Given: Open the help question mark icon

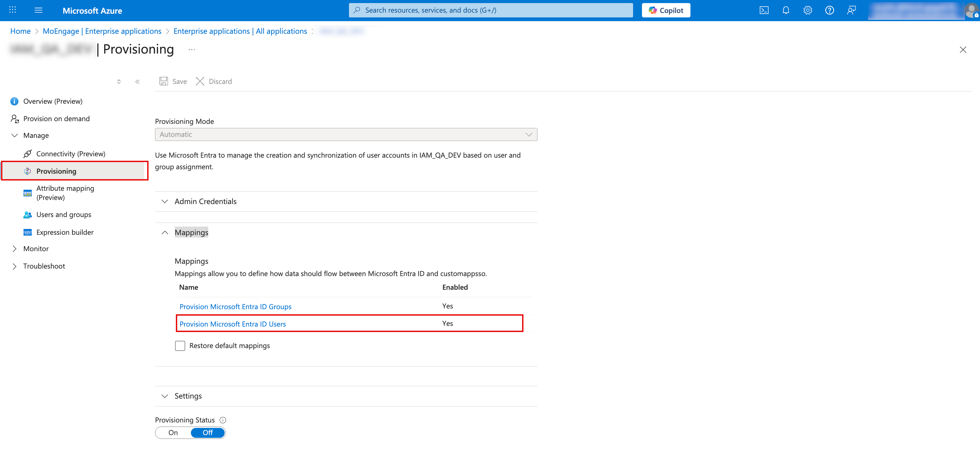Looking at the screenshot, I should pos(829,10).
